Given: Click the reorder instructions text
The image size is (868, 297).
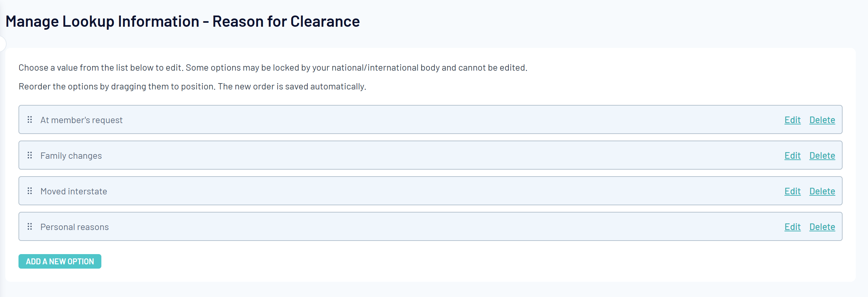Looking at the screenshot, I should (192, 86).
